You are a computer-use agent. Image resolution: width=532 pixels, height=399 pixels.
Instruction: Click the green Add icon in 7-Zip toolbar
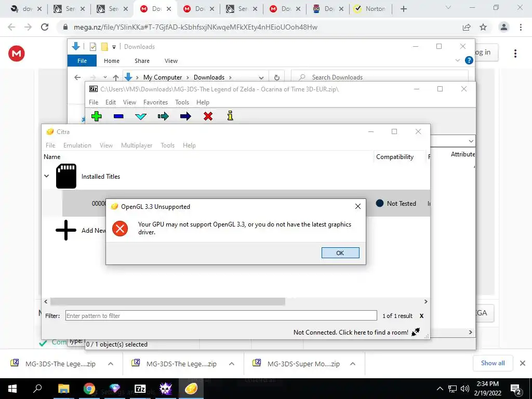96,116
